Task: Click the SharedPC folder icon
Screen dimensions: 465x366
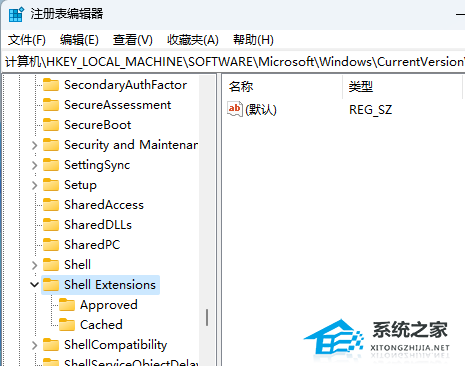Action: [51, 245]
